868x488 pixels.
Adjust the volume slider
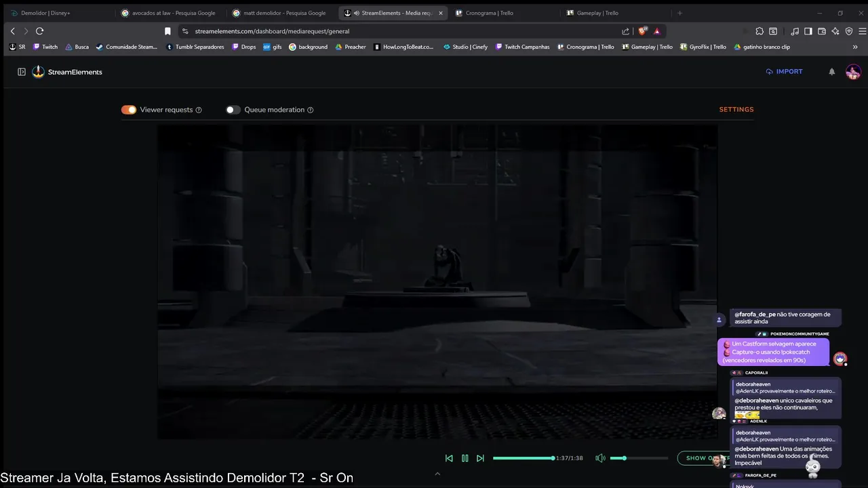639,458
